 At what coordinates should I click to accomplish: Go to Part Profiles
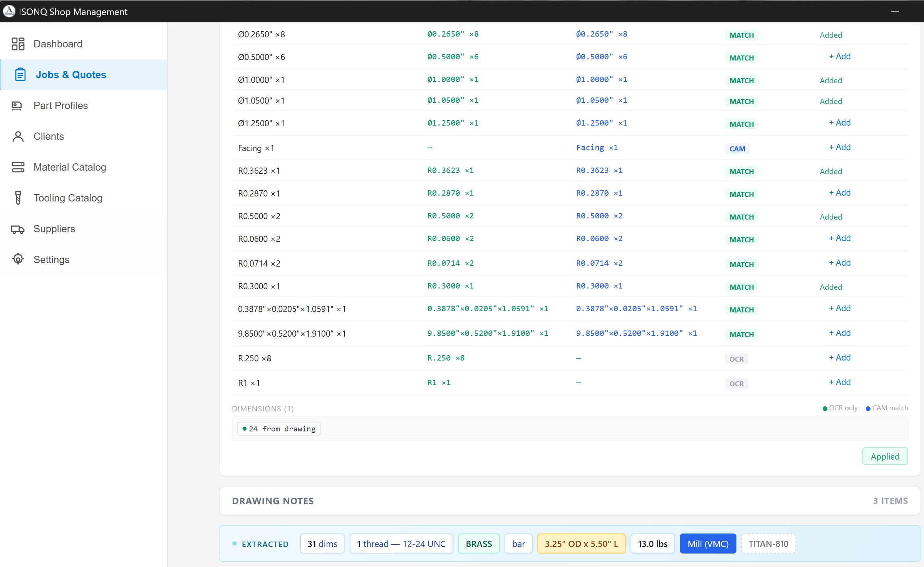pyautogui.click(x=84, y=106)
